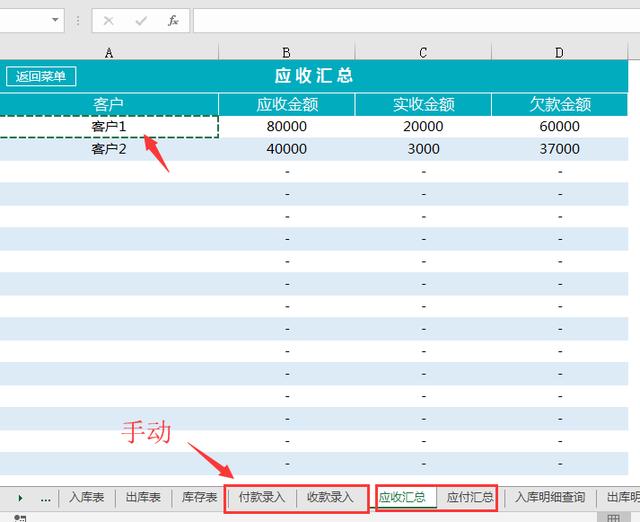Click inside the formula bar input
The height and width of the screenshot is (522, 640).
point(416,20)
